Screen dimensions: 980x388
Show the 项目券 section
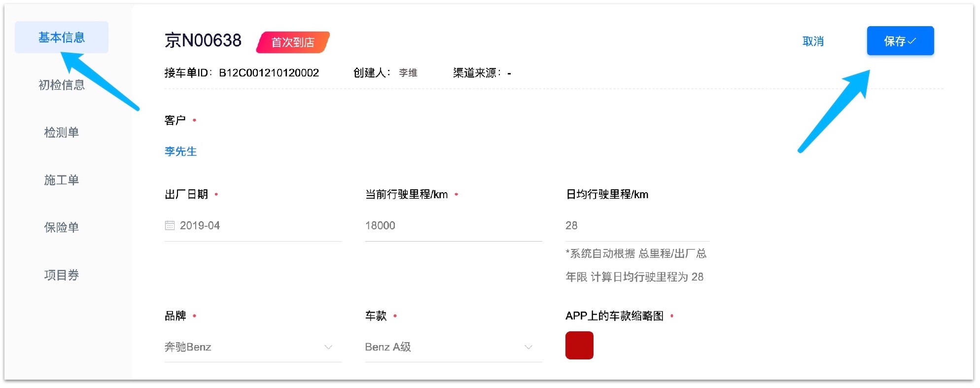tap(62, 275)
